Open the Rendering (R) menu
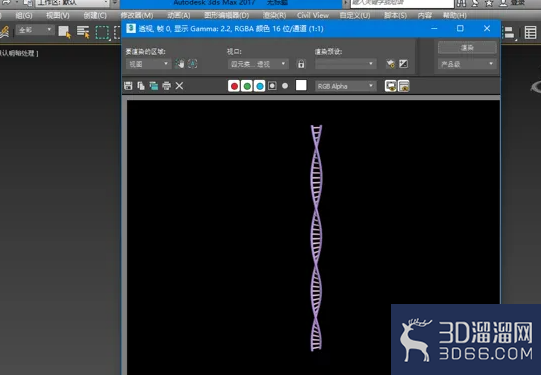The image size is (541, 375). (x=274, y=16)
